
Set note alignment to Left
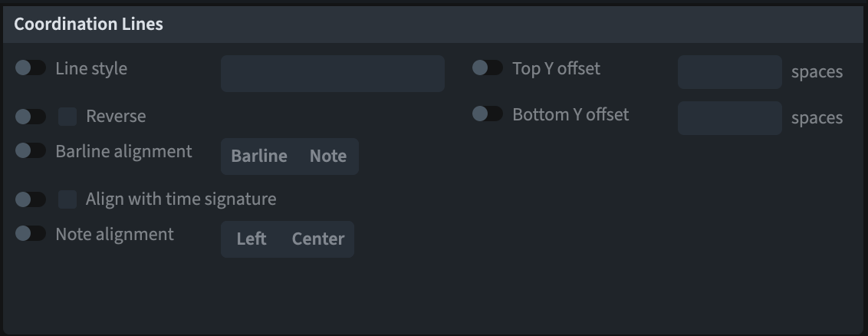[252, 239]
